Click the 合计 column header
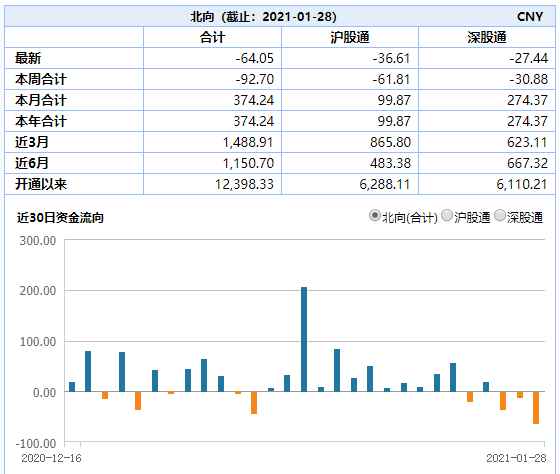560x474 pixels. (x=212, y=37)
